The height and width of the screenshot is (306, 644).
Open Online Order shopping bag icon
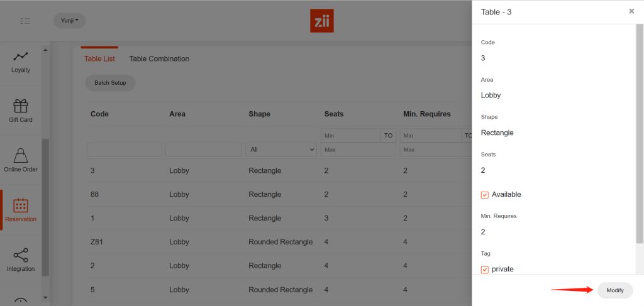coord(20,155)
